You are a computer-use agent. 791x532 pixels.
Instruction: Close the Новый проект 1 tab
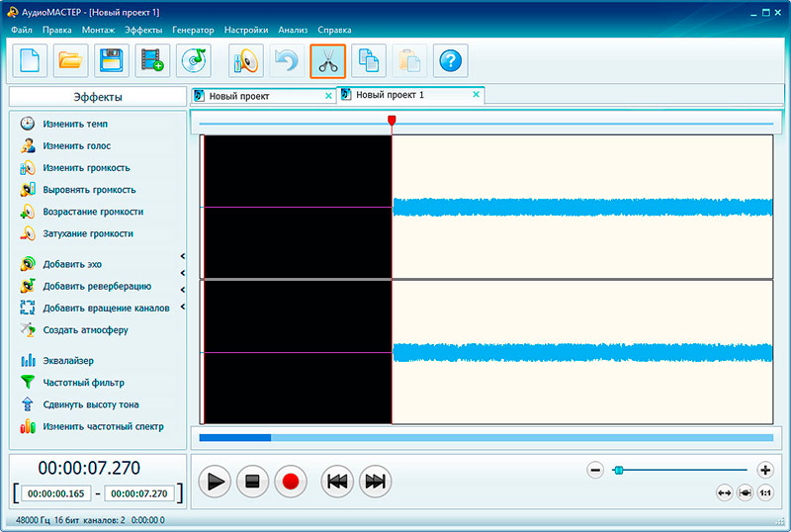[476, 94]
